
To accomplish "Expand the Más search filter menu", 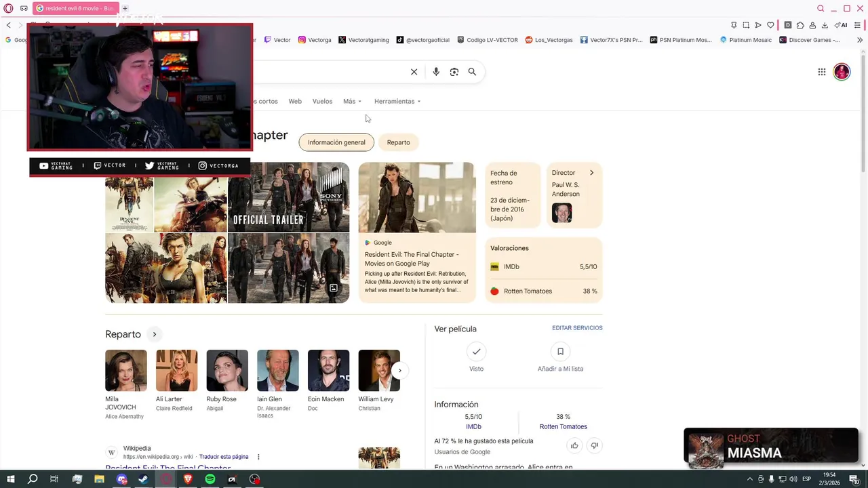I will coord(352,101).
